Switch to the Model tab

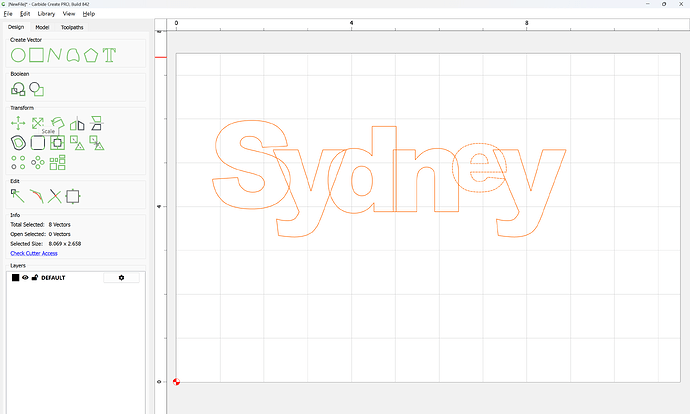pos(42,27)
